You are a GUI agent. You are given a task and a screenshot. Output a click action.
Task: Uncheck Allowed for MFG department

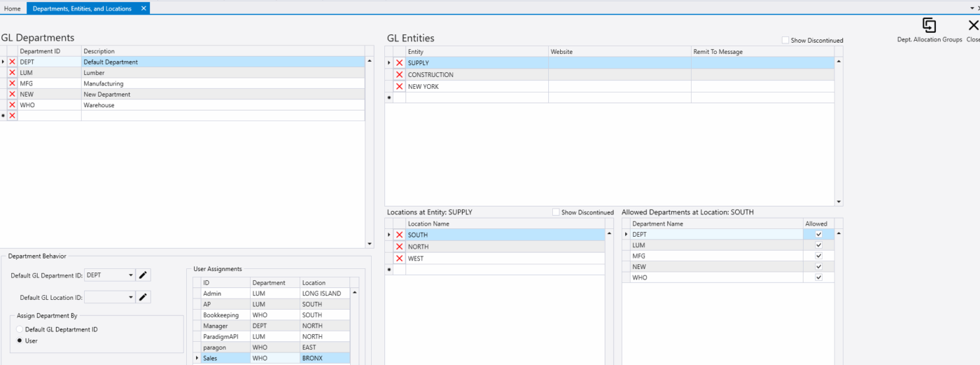click(818, 256)
